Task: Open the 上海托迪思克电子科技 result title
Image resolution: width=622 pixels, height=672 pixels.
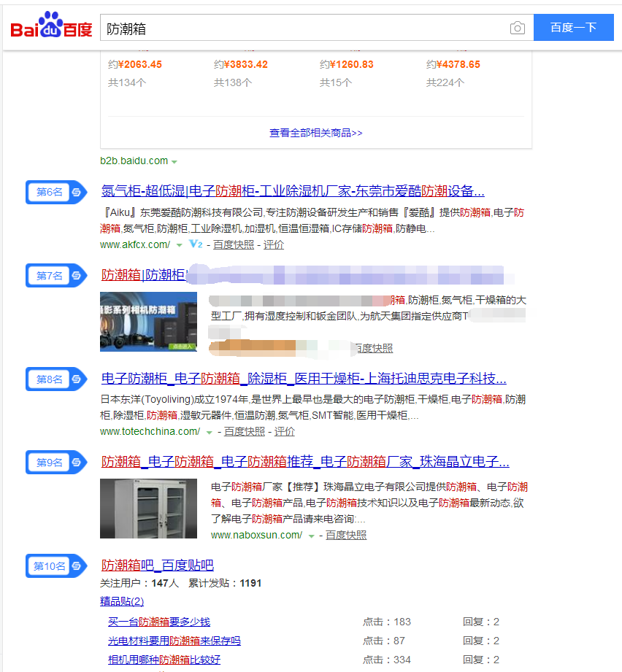Action: coord(304,378)
